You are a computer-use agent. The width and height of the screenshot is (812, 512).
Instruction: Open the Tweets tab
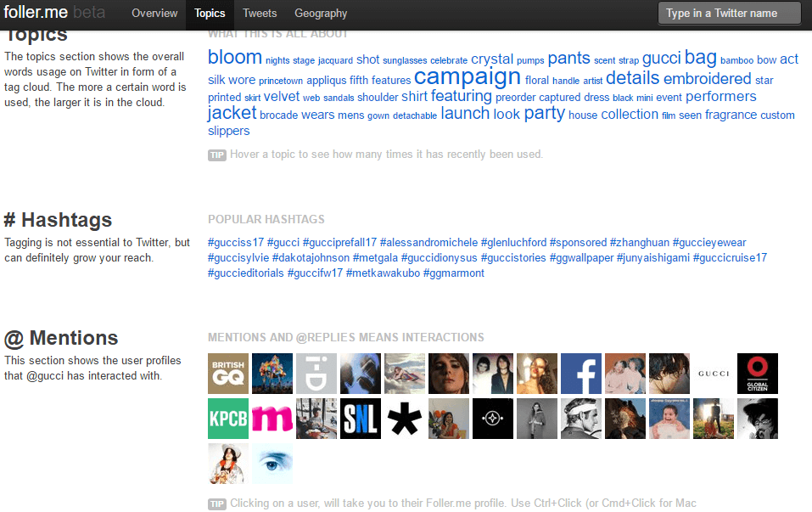(x=260, y=14)
